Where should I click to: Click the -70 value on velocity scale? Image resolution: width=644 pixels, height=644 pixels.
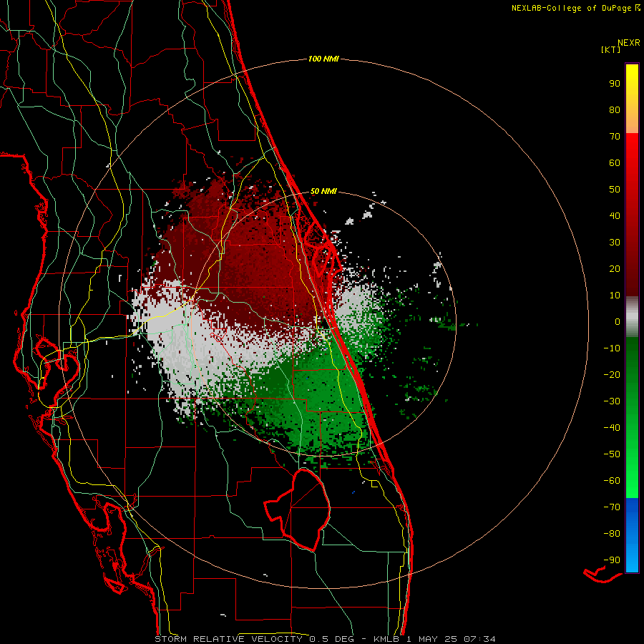click(x=612, y=507)
